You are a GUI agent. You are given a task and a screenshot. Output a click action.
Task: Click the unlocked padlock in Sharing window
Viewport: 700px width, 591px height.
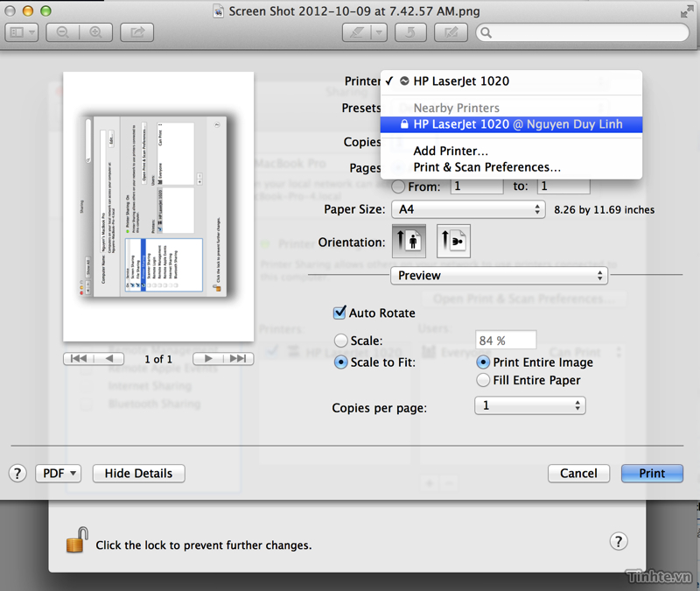tap(77, 540)
